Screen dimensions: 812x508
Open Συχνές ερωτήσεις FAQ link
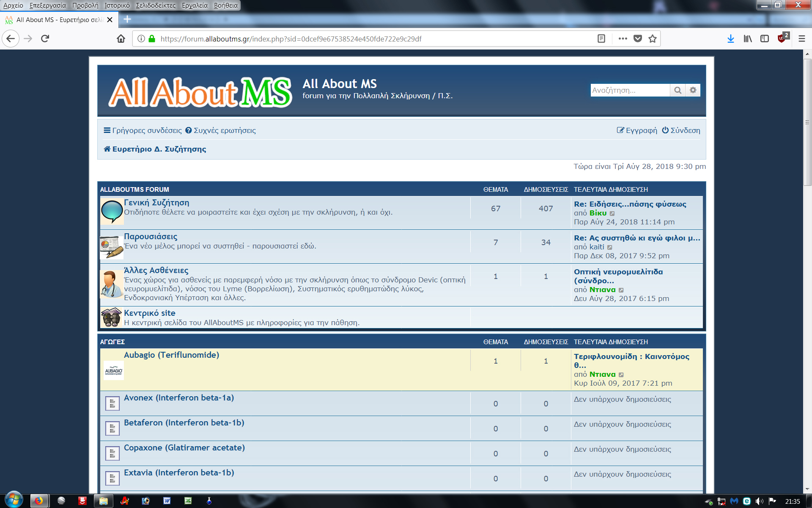220,130
